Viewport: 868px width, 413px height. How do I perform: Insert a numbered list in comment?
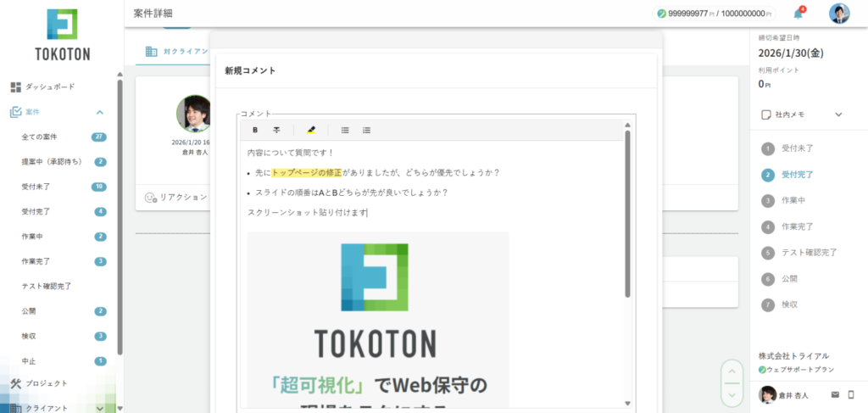tap(367, 130)
